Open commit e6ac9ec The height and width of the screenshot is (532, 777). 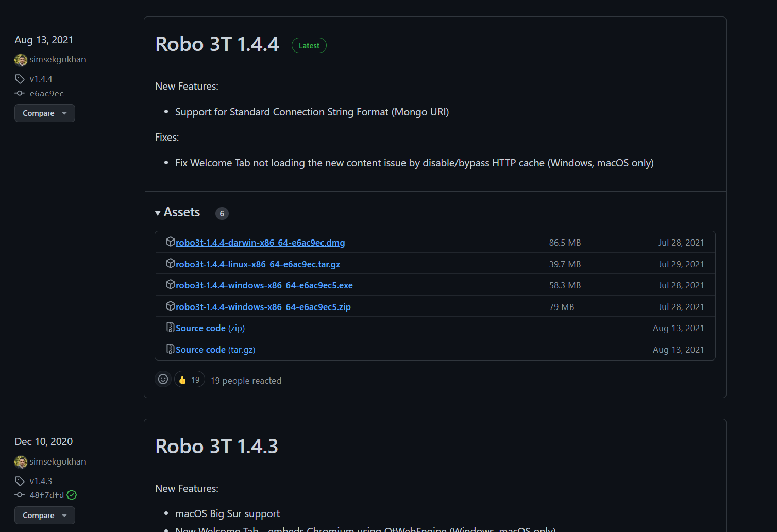point(47,93)
